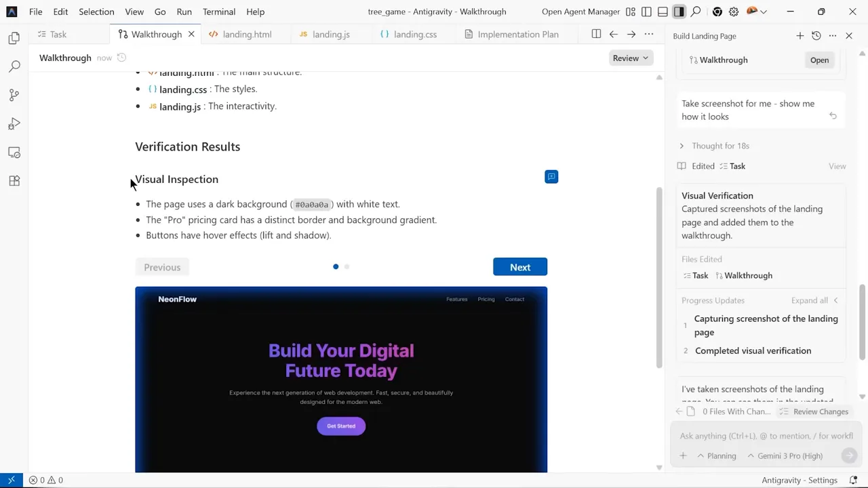Toggle the bottom panel visibility

coord(663,12)
